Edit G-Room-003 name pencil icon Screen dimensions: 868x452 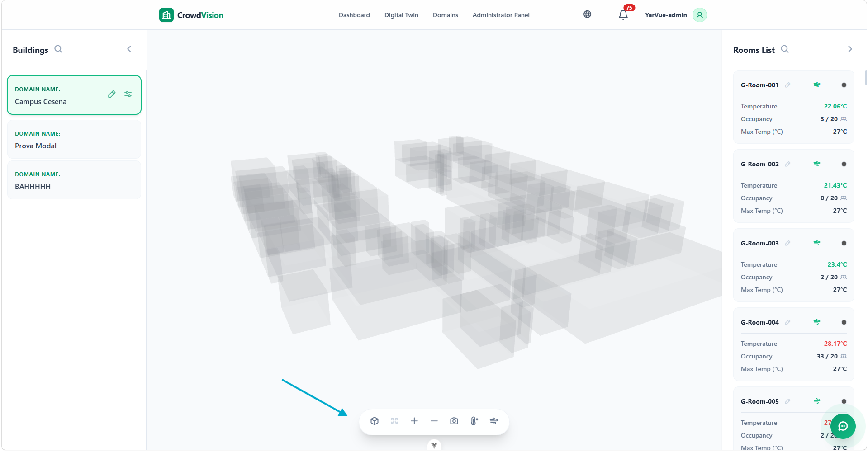[x=787, y=243]
